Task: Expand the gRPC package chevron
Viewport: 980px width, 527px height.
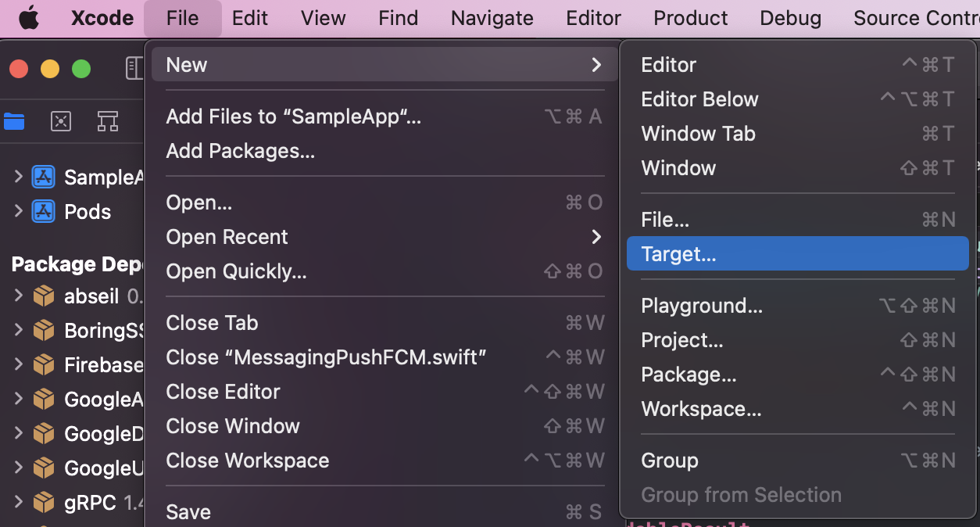Action: tap(18, 502)
